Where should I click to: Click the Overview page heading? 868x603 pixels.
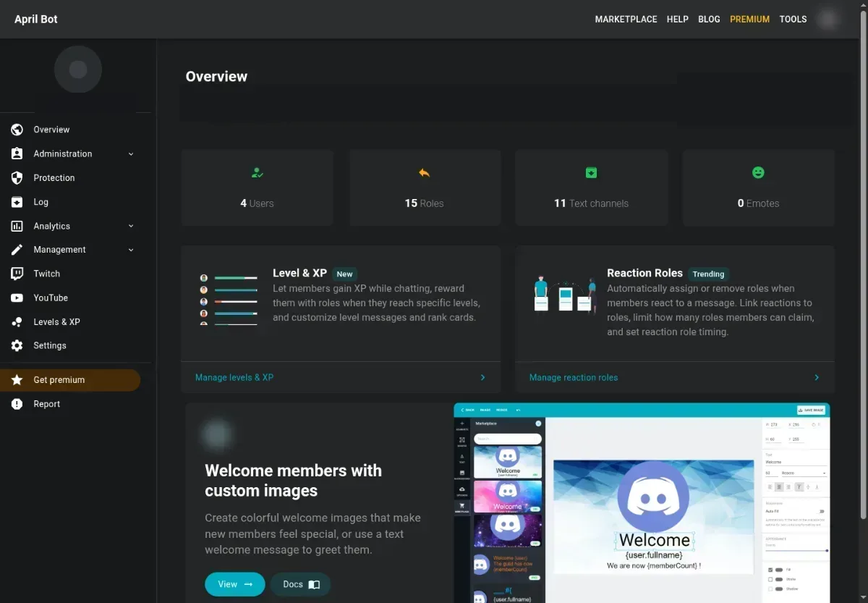coord(216,77)
